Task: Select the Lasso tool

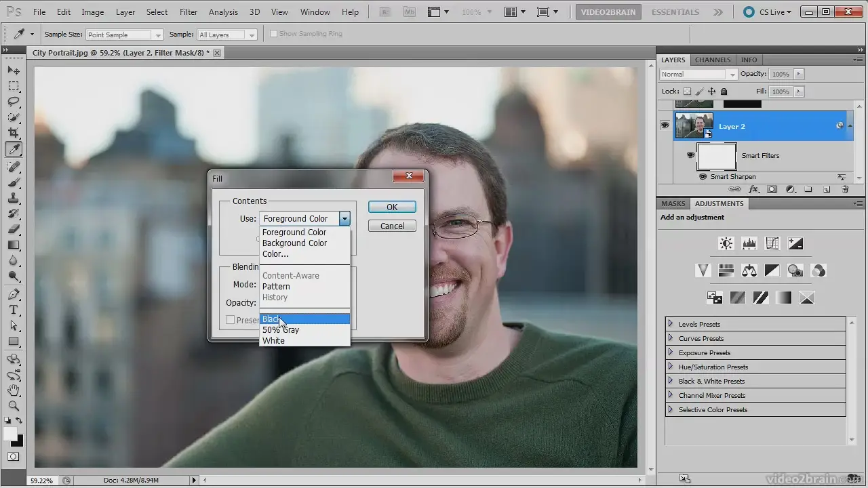Action: [14, 102]
